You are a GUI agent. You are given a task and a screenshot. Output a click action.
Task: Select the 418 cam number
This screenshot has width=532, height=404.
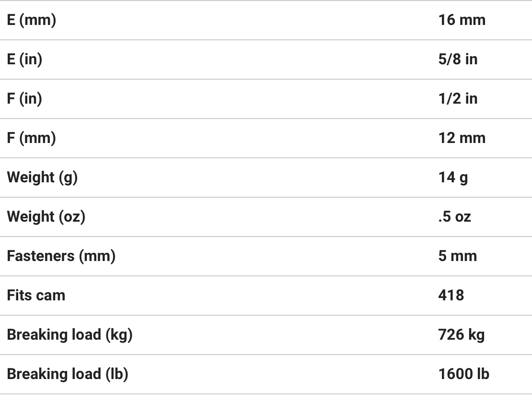pyautogui.click(x=451, y=296)
